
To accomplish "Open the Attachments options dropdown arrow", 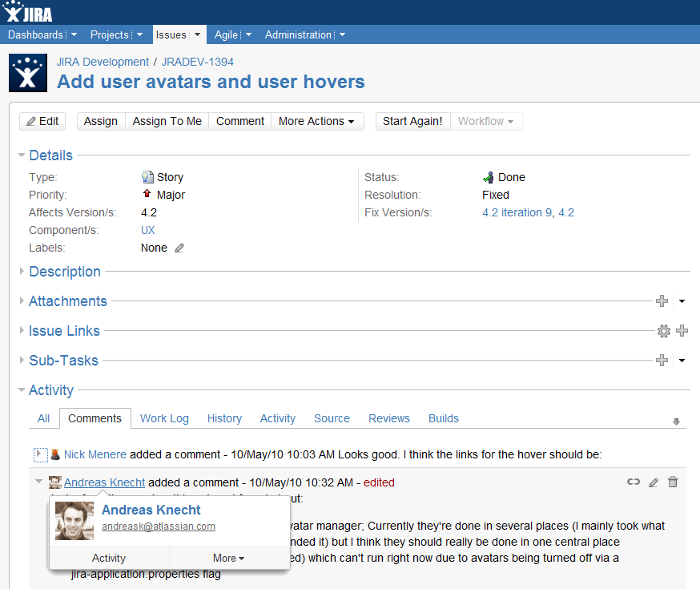I will 682,301.
